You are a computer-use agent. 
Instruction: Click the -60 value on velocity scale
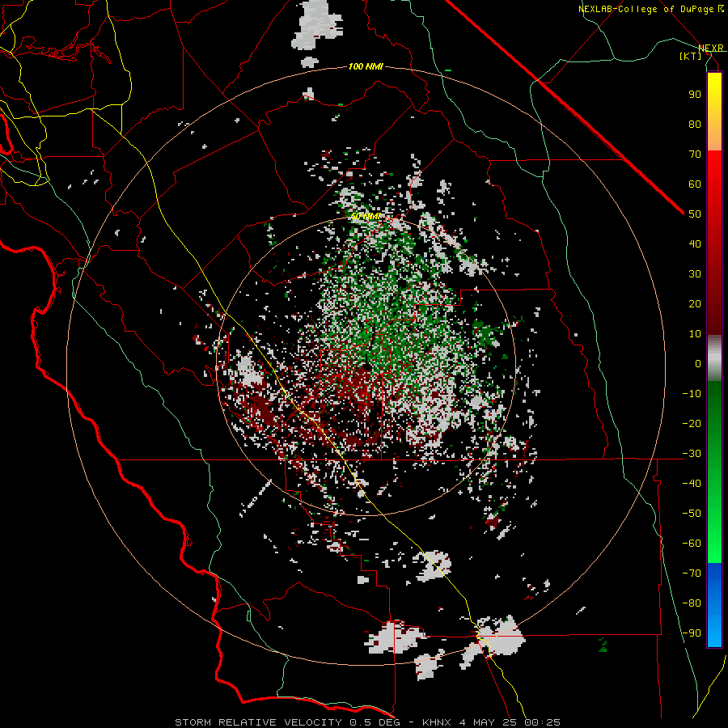pos(692,544)
